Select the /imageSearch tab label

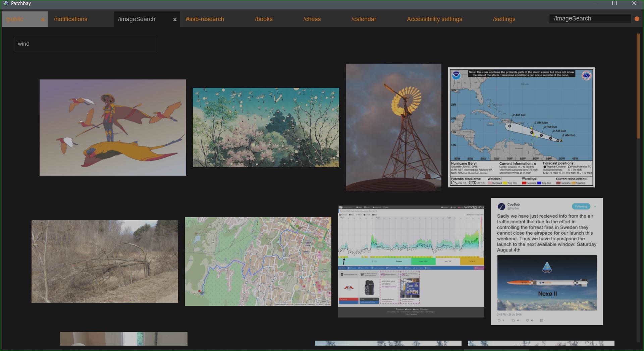[x=137, y=19]
